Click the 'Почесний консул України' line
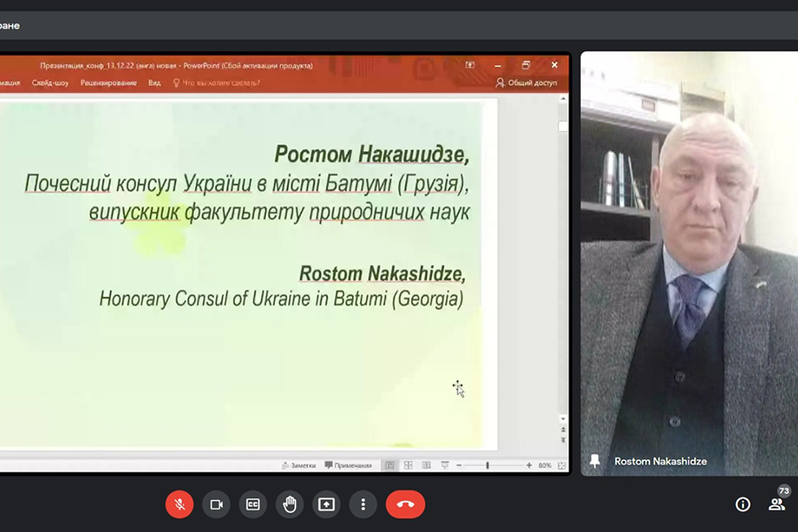Image resolution: width=798 pixels, height=532 pixels. pos(246,184)
